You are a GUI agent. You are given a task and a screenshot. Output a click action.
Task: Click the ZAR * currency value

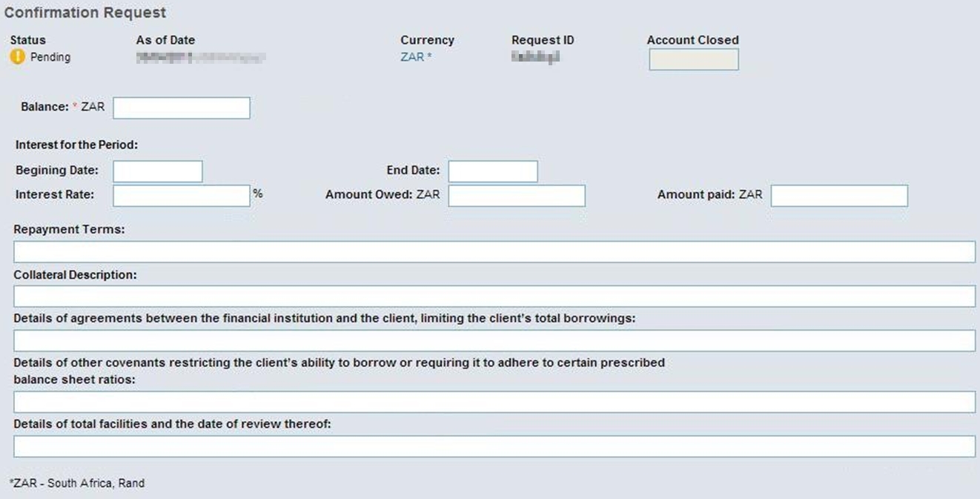coord(416,57)
